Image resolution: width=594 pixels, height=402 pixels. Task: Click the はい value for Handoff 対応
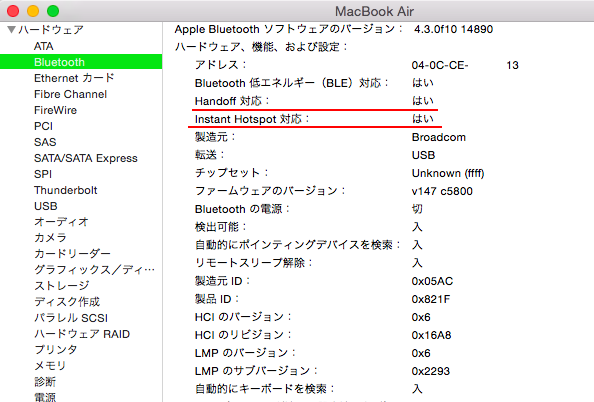pos(423,101)
